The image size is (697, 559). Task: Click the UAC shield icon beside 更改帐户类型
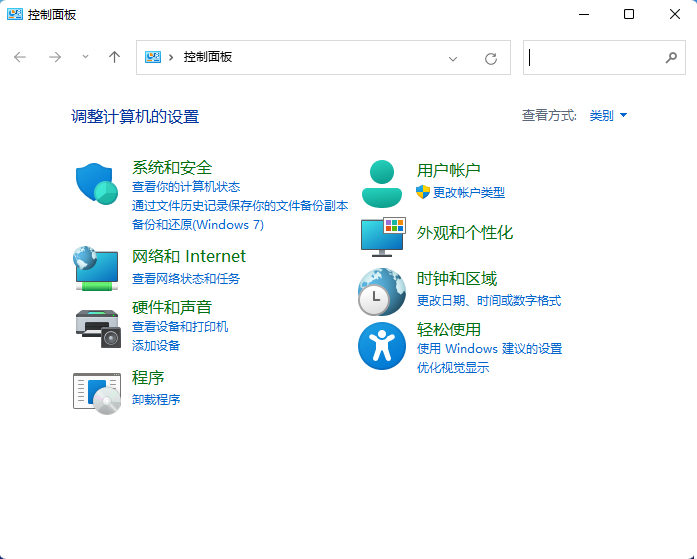coord(423,192)
